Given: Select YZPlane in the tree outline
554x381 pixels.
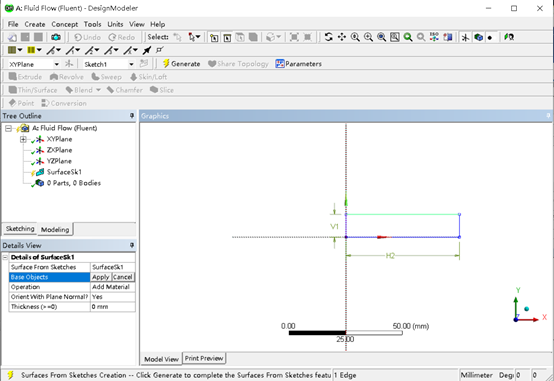Looking at the screenshot, I should pyautogui.click(x=59, y=161).
